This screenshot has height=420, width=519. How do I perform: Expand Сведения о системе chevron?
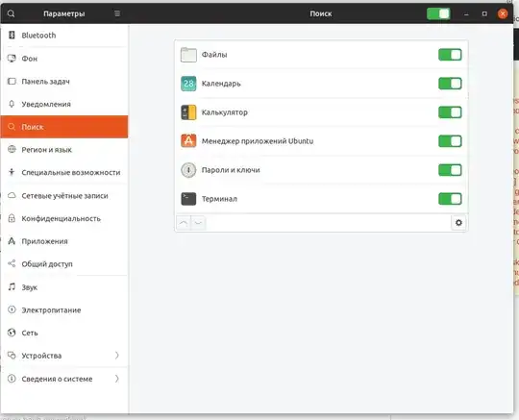click(x=117, y=379)
